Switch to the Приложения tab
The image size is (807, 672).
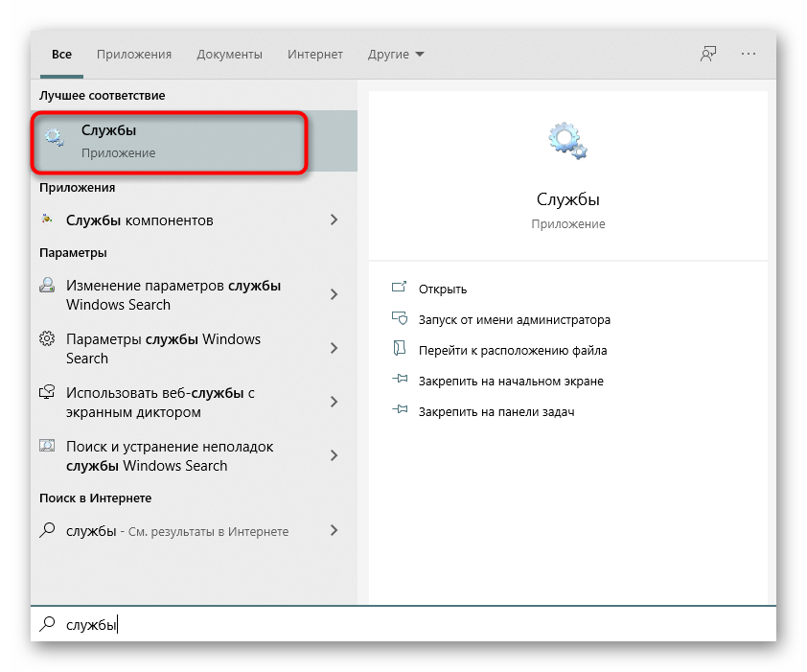point(134,55)
